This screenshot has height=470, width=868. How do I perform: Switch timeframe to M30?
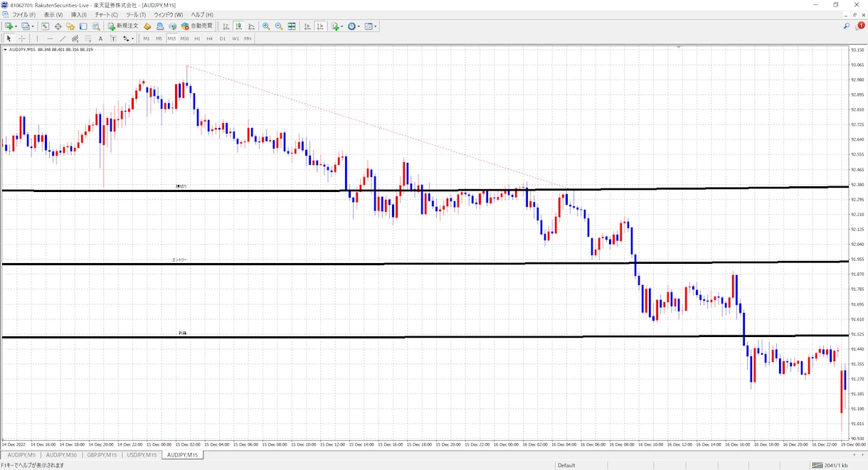[184, 38]
